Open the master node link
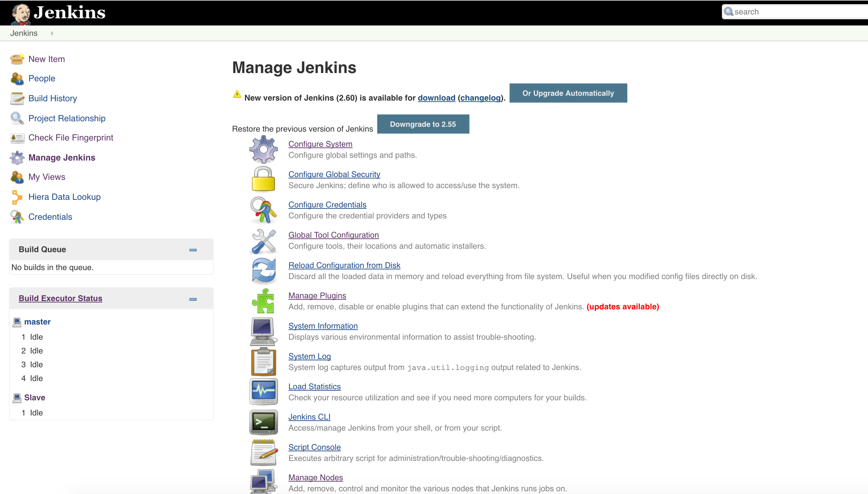The width and height of the screenshot is (868, 494). 37,322
